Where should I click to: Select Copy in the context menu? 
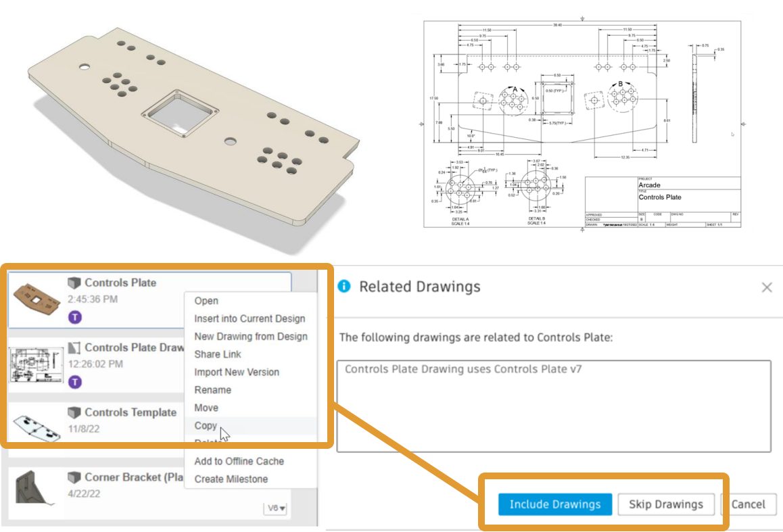(206, 426)
